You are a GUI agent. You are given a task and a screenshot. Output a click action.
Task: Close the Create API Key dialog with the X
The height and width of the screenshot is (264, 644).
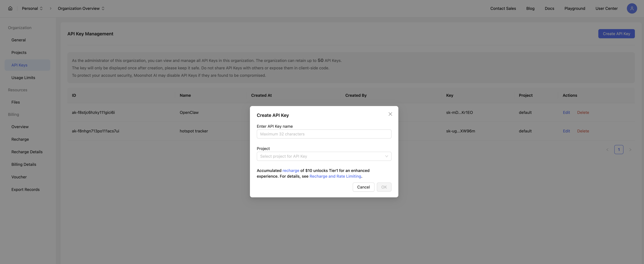(x=390, y=114)
